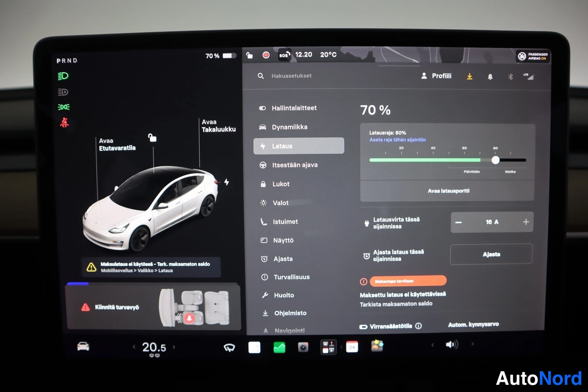588x392 pixels.
Task: Toggle the parking lights indicator
Action: (x=64, y=107)
